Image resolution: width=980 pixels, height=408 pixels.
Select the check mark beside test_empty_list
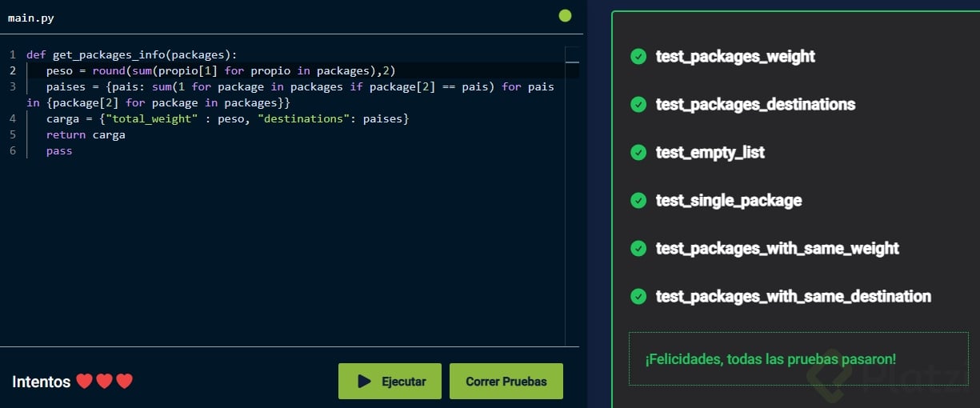638,153
